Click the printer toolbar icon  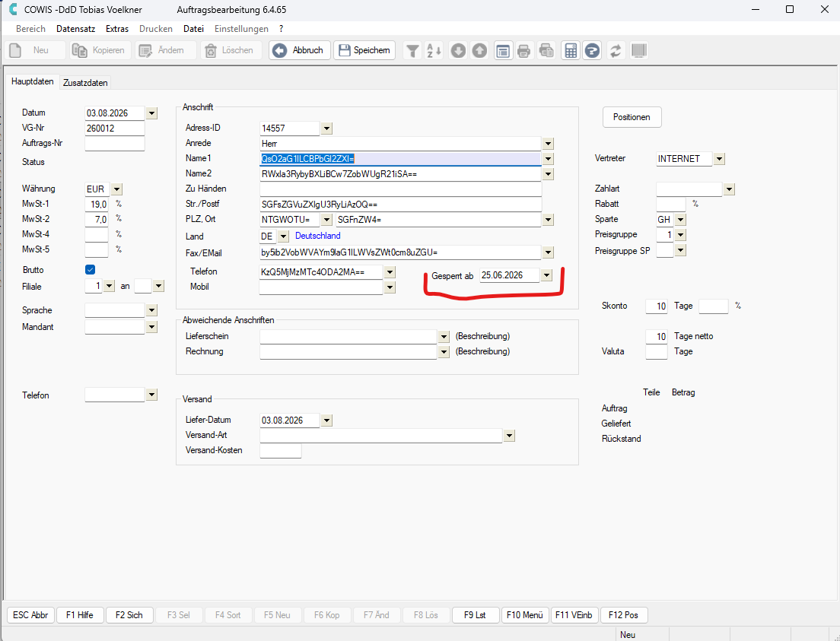pyautogui.click(x=524, y=50)
